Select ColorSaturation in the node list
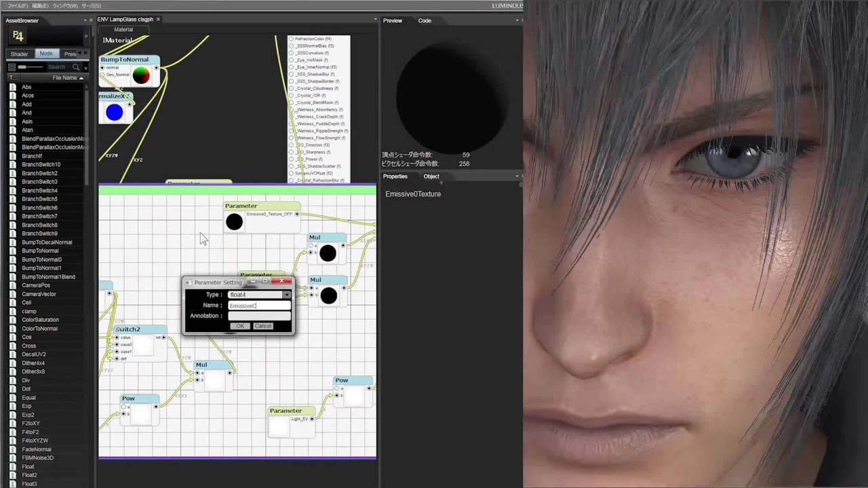The width and height of the screenshot is (868, 488). coord(40,320)
